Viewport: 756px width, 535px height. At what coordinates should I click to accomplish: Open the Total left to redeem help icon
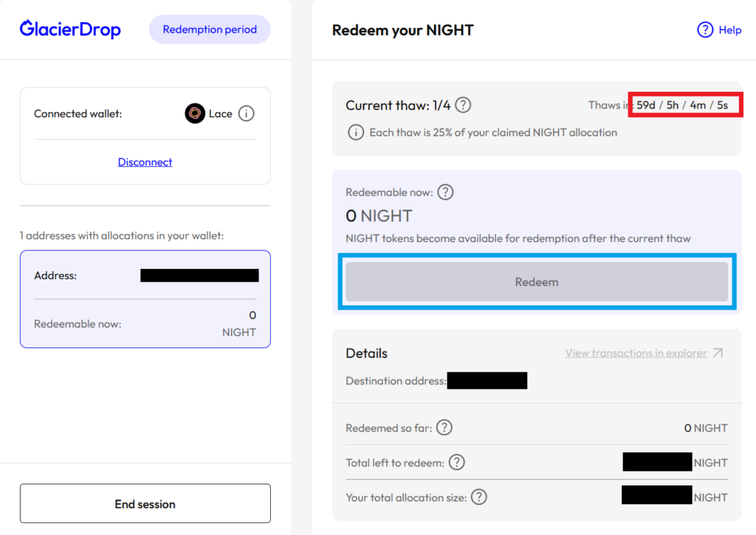point(457,463)
